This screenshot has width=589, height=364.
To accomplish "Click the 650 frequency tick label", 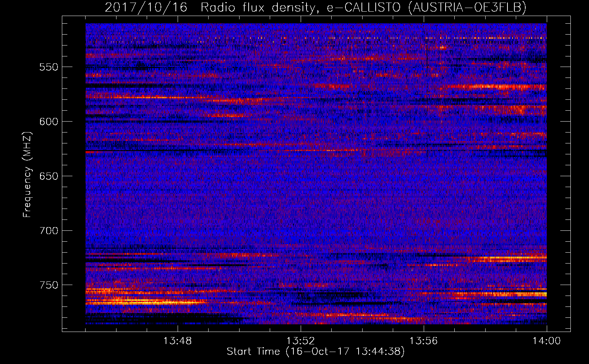I will [x=48, y=176].
